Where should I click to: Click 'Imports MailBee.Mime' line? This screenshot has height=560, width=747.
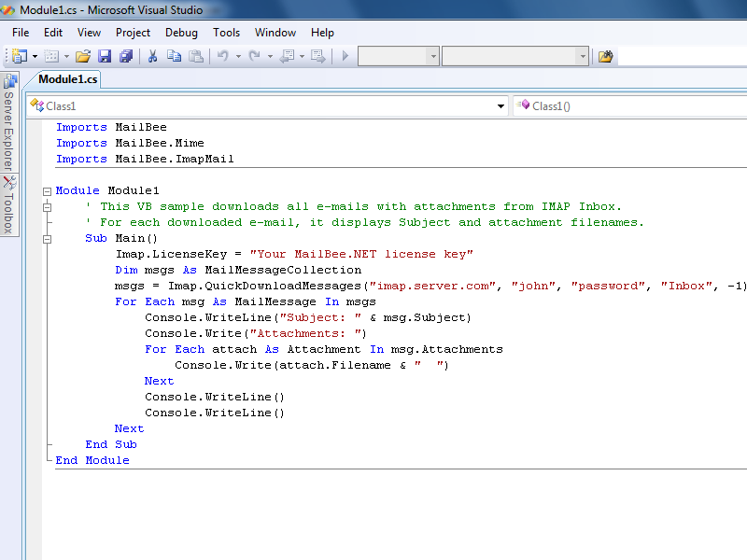click(130, 144)
